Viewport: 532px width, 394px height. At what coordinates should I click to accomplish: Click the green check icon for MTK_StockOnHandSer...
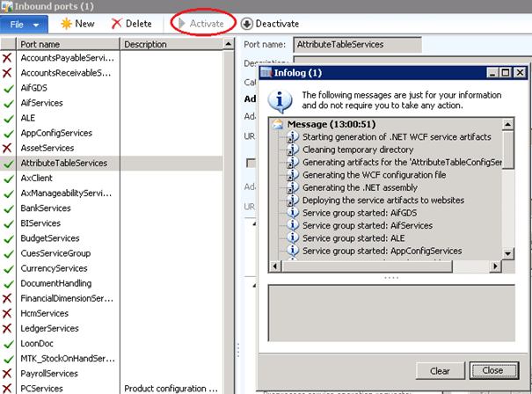click(8, 359)
